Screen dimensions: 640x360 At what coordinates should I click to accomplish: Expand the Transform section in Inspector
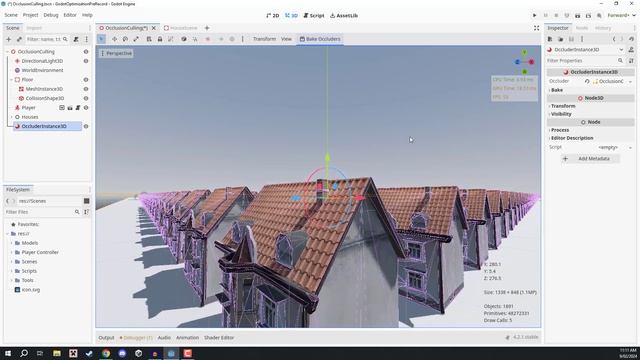(x=562, y=106)
